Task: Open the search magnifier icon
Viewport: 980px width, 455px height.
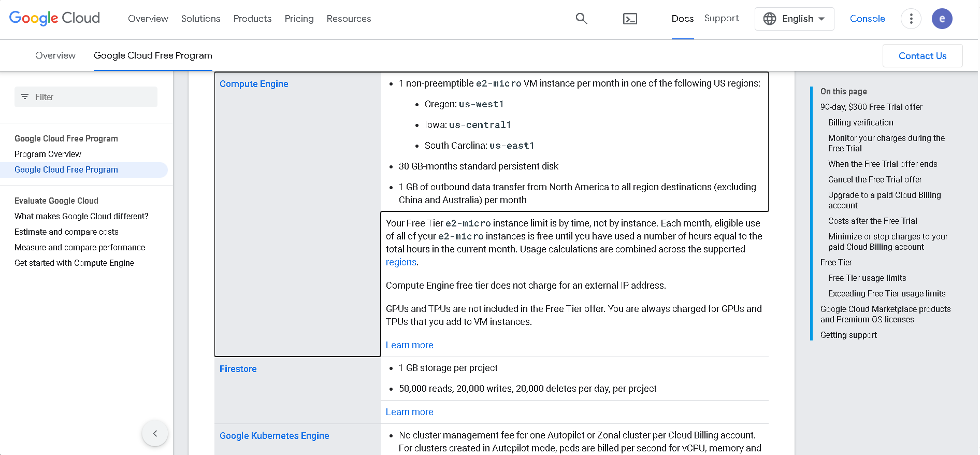Action: (x=582, y=19)
